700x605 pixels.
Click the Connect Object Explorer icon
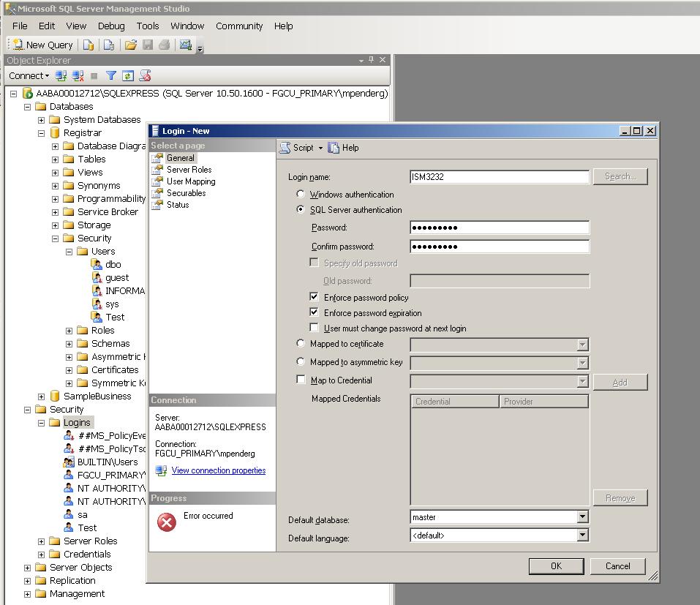point(61,76)
